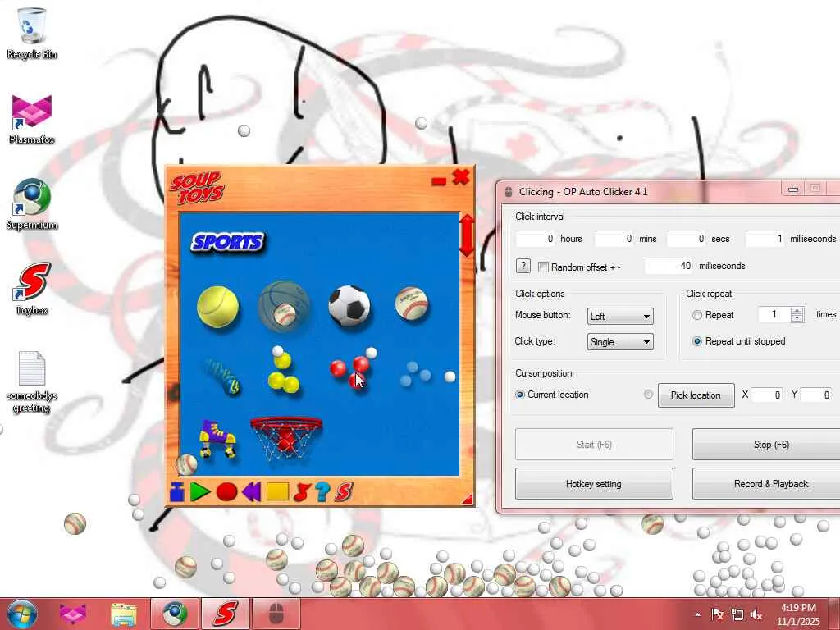
Task: Select the Toybox desktop shortcut
Action: pos(32,290)
